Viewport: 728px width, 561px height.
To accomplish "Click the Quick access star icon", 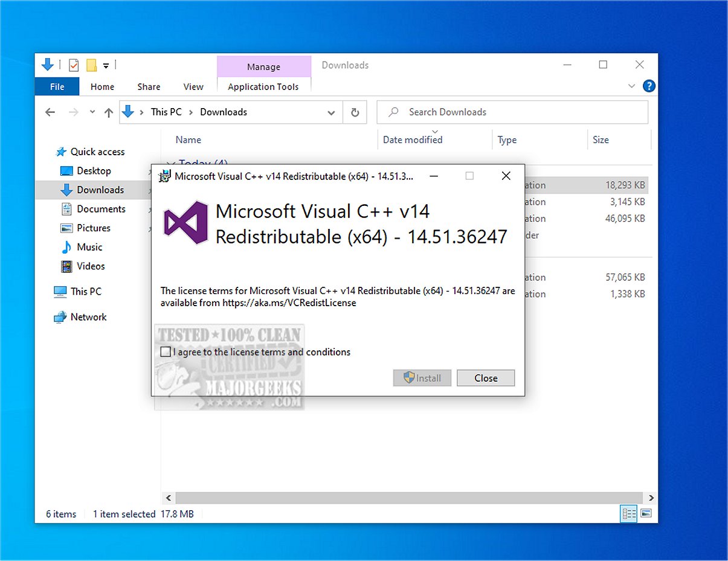I will [x=60, y=152].
